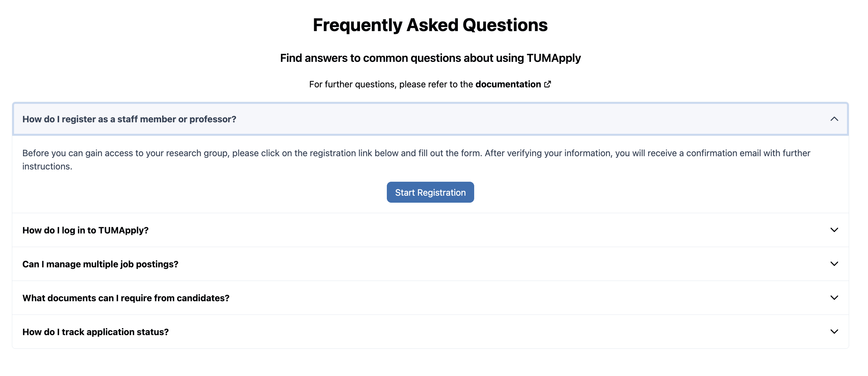Click the "Frequently Asked Questions" heading
This screenshot has height=376, width=868.
click(x=430, y=25)
